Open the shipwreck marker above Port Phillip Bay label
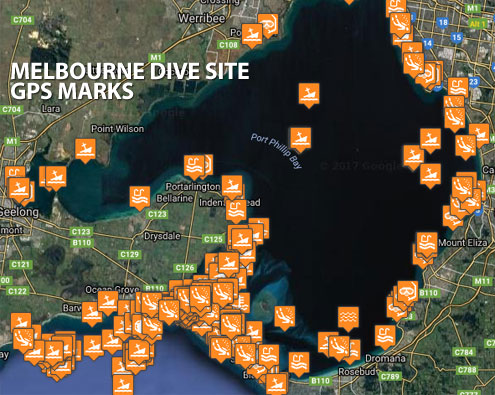The width and height of the screenshot is (495, 395). pyautogui.click(x=301, y=138)
